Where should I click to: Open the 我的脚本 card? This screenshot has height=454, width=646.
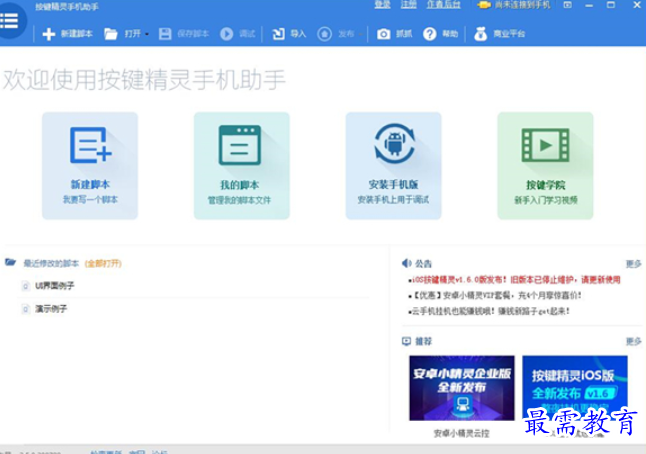coord(241,166)
